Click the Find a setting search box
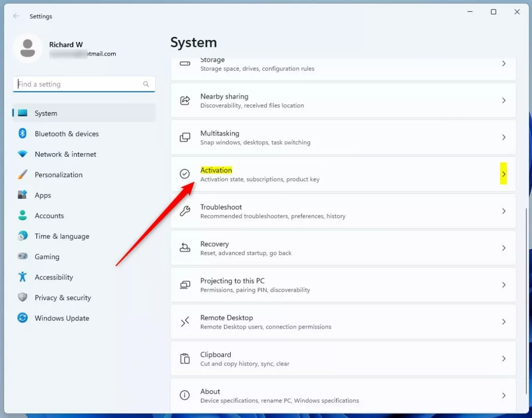Image resolution: width=532 pixels, height=418 pixels. [78, 84]
